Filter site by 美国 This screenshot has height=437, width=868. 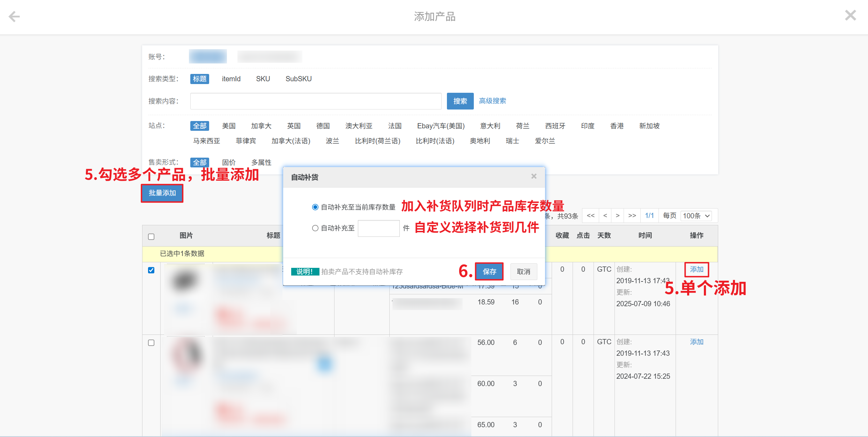tap(229, 126)
